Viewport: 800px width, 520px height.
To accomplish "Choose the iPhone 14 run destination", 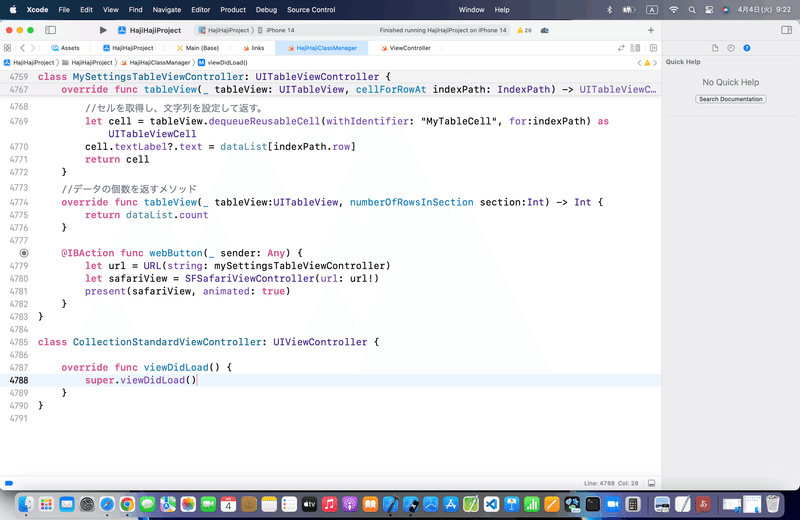I will point(276,30).
